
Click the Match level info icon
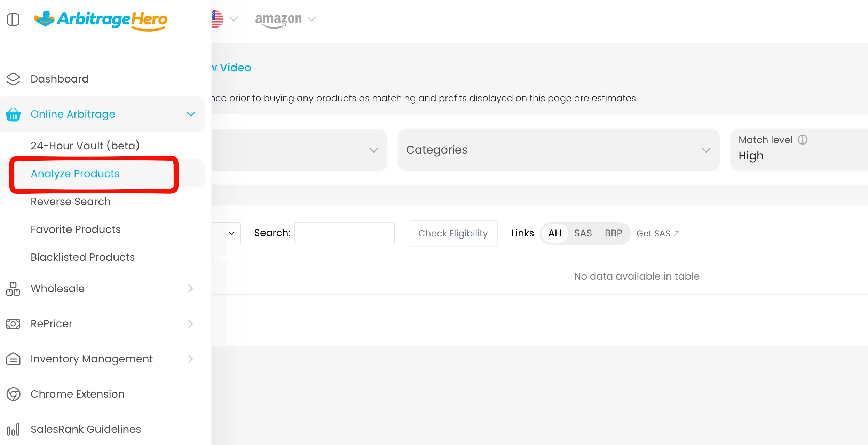tap(803, 140)
